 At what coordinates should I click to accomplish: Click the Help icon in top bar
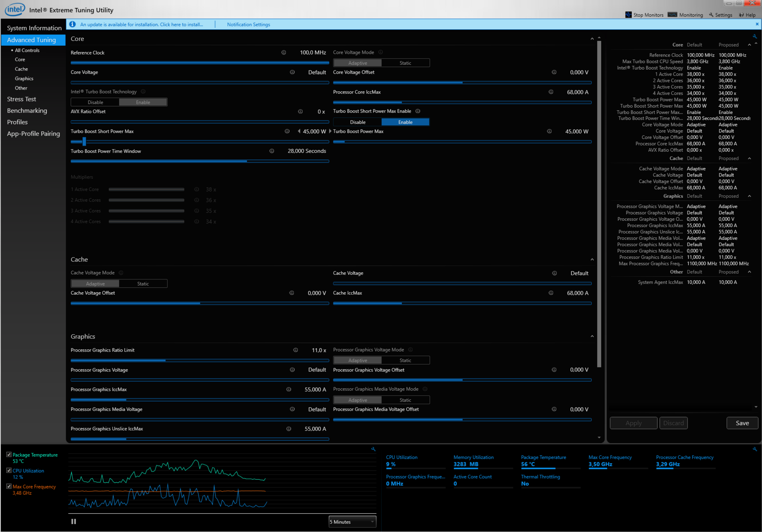click(x=741, y=15)
